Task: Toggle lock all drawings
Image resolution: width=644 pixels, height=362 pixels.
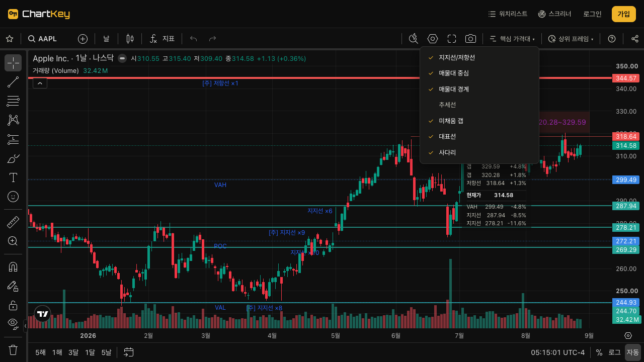Action: pos(13,305)
